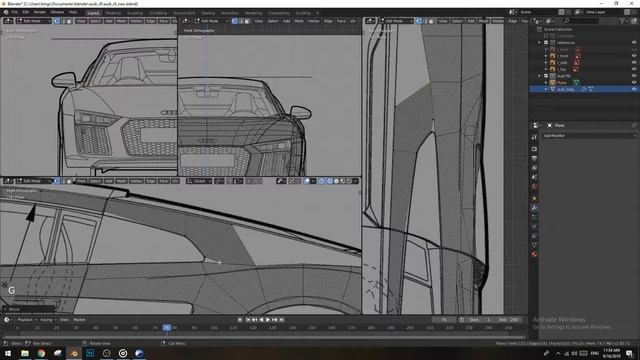This screenshot has height=360, width=640.
Task: Toggle snapping magnet in bottom viewport
Action: pyautogui.click(x=230, y=181)
